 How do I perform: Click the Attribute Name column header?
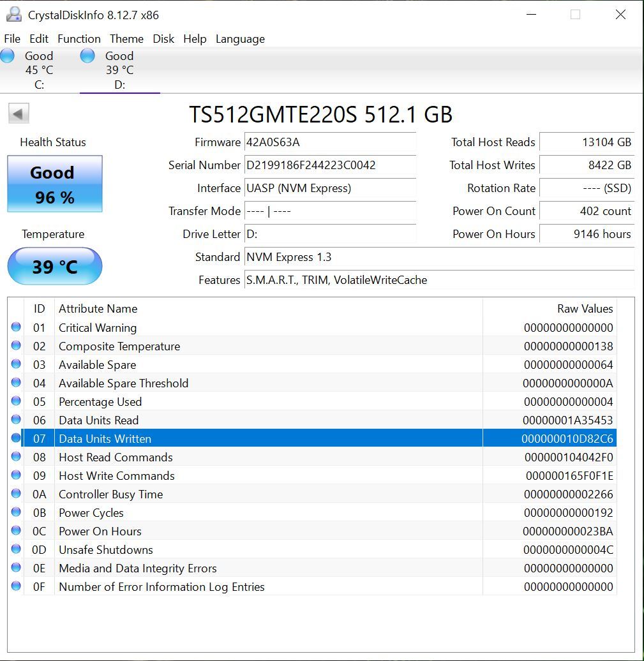point(269,309)
